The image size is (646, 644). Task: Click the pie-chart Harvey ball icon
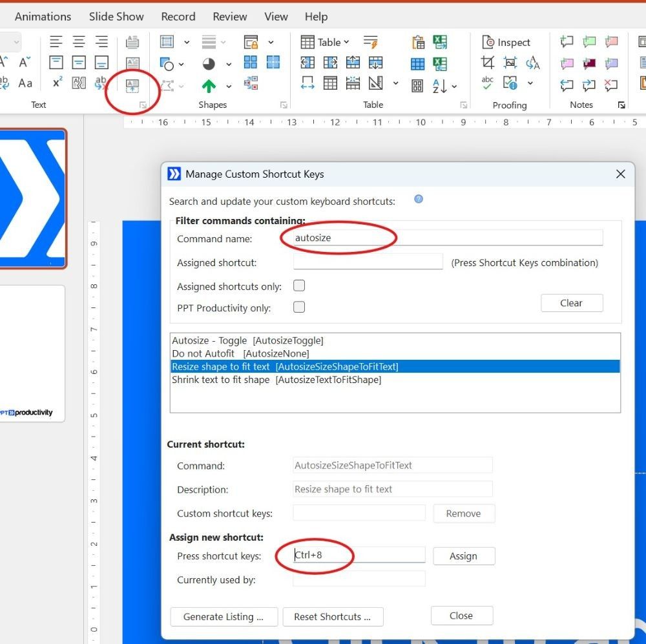(x=209, y=64)
